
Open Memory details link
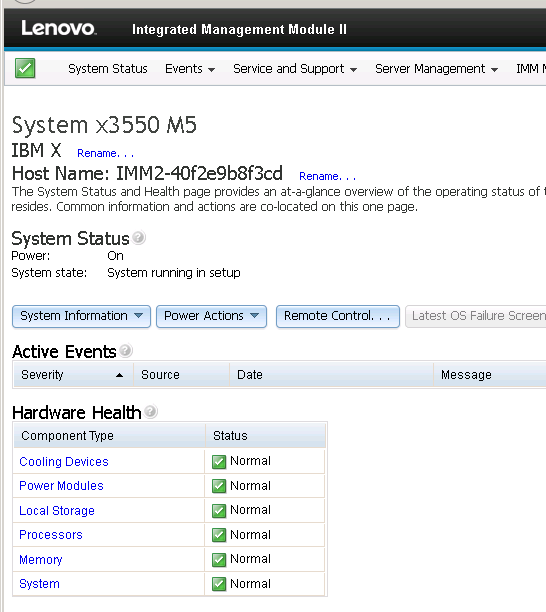41,560
